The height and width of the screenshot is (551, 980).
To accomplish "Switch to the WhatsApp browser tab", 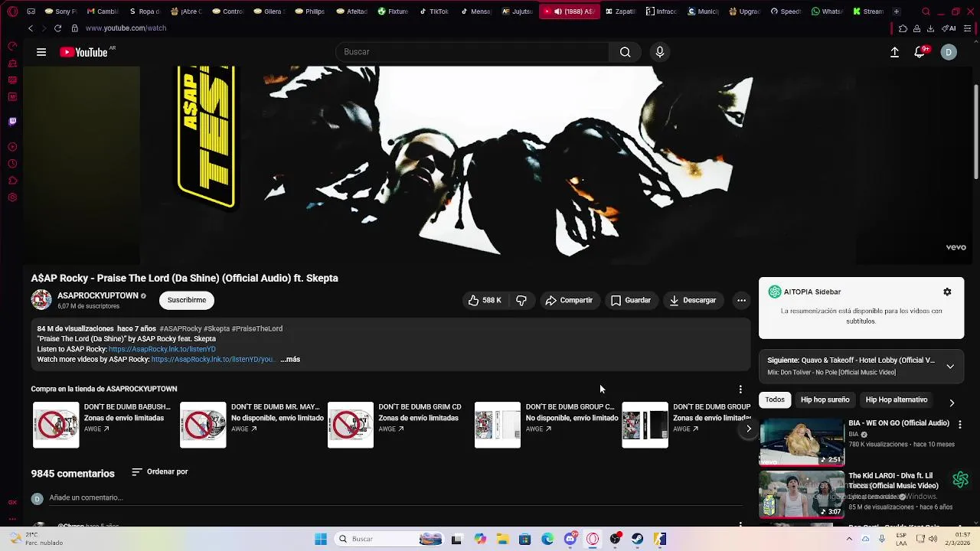I will coord(828,11).
